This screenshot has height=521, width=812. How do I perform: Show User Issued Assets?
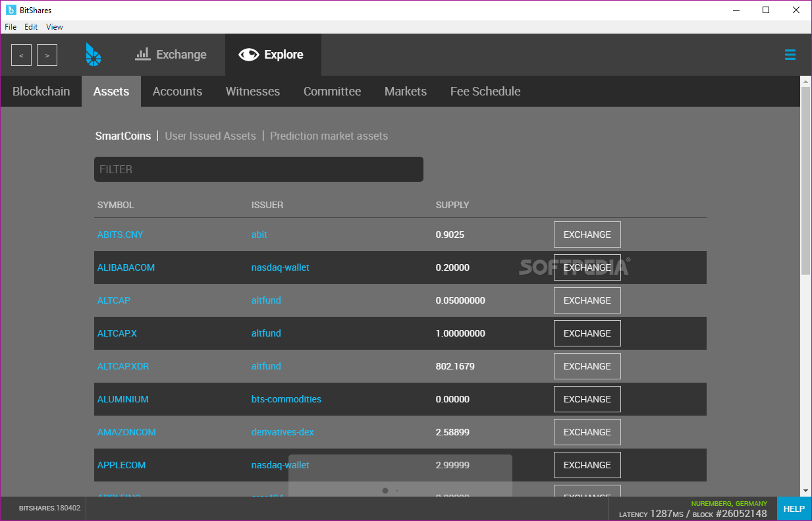click(210, 136)
